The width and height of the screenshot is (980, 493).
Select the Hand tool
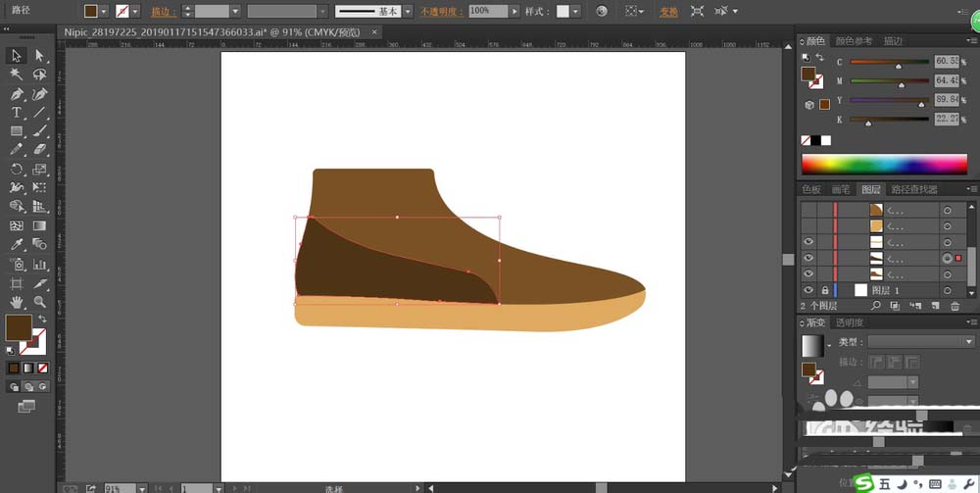17,302
